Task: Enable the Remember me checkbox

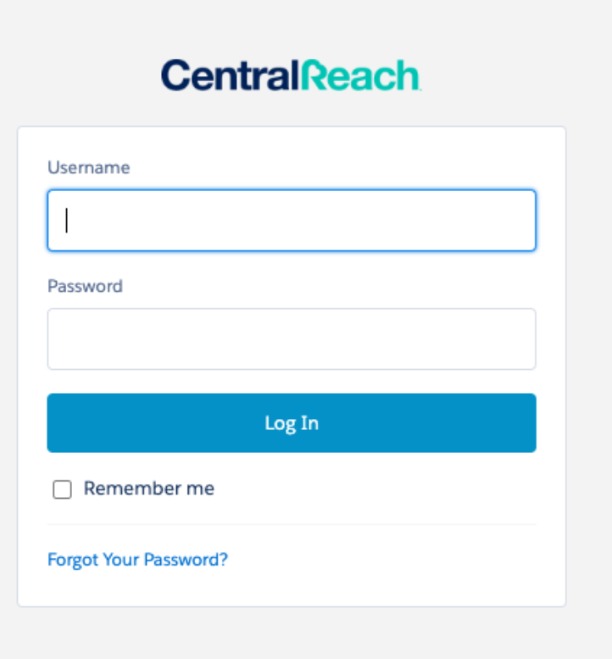Action: (62, 489)
